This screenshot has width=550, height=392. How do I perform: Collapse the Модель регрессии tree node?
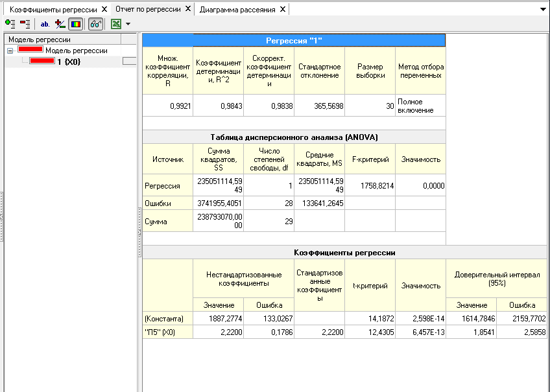(x=10, y=51)
